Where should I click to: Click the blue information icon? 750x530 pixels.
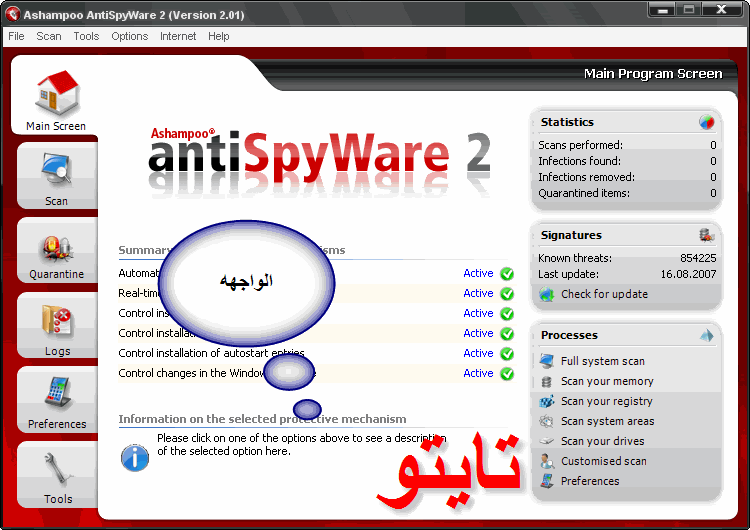tap(135, 457)
